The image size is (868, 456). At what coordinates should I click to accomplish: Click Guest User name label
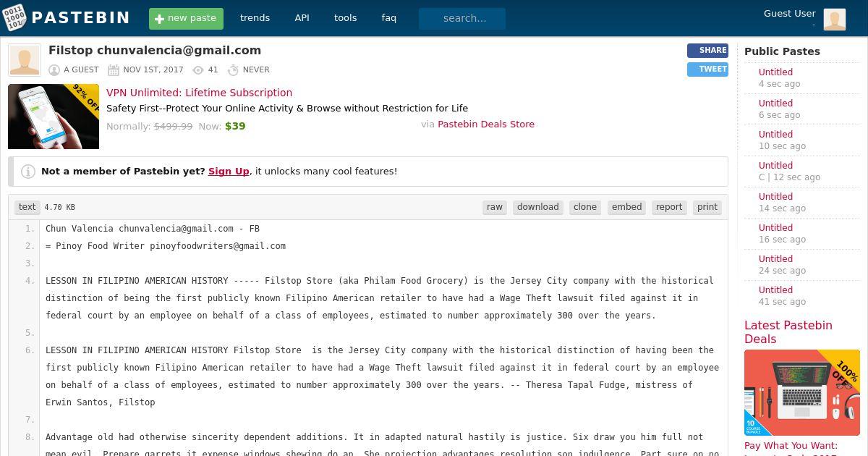[x=789, y=14]
